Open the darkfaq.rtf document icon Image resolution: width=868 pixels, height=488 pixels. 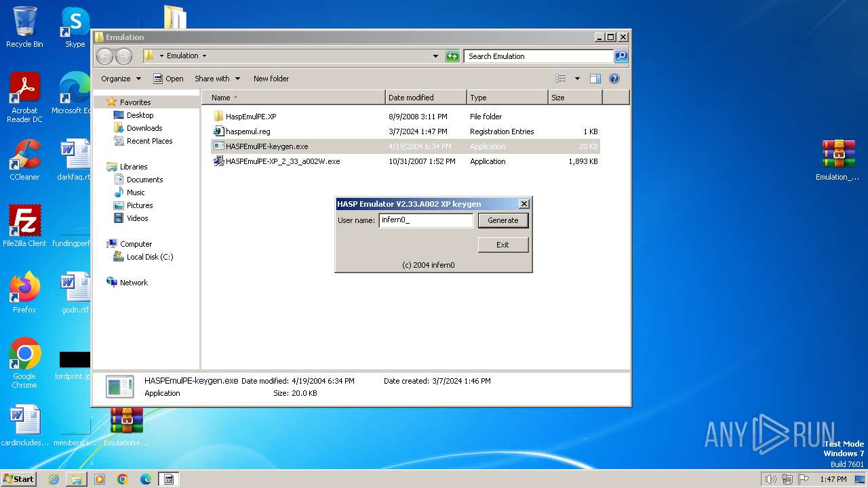pyautogui.click(x=73, y=159)
